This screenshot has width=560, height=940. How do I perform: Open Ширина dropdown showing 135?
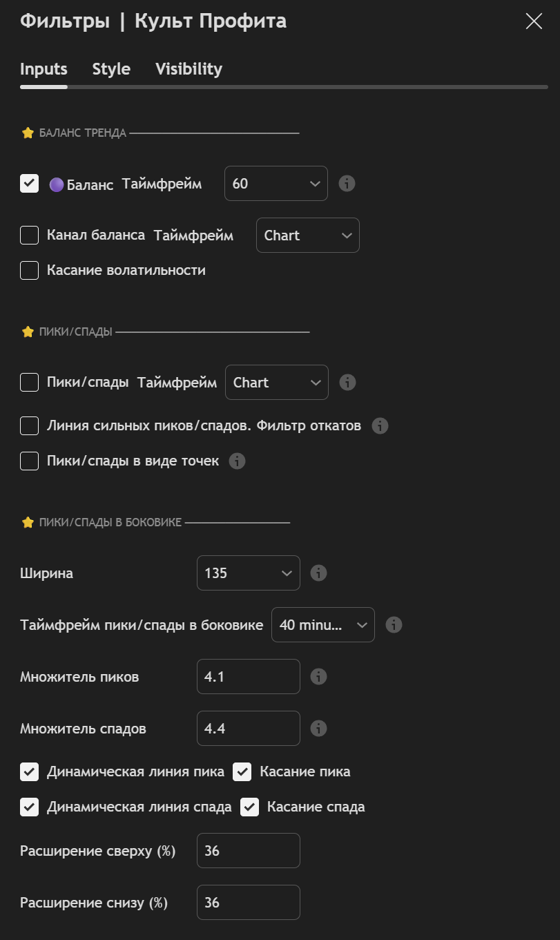coord(249,573)
